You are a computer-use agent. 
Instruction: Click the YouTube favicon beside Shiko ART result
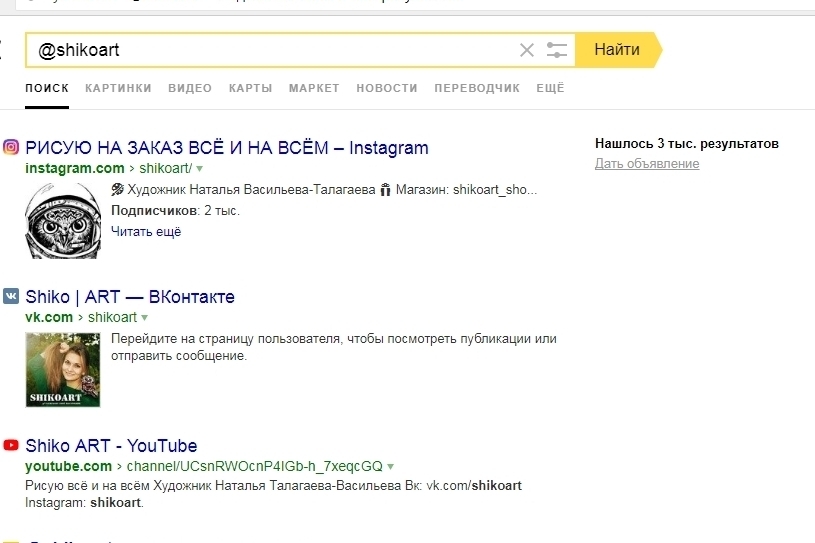pos(11,445)
